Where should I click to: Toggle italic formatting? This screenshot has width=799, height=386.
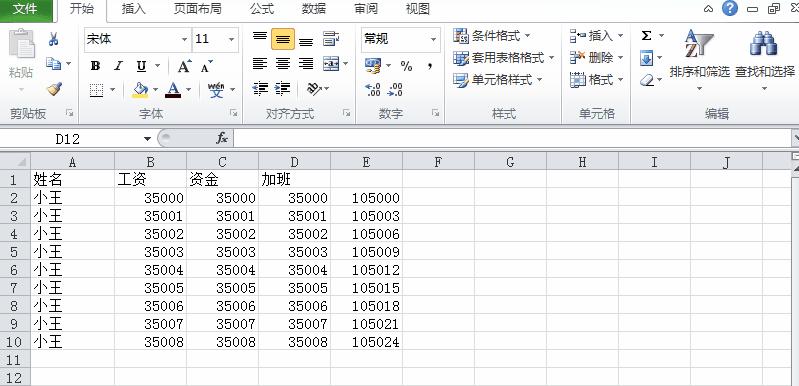point(118,66)
